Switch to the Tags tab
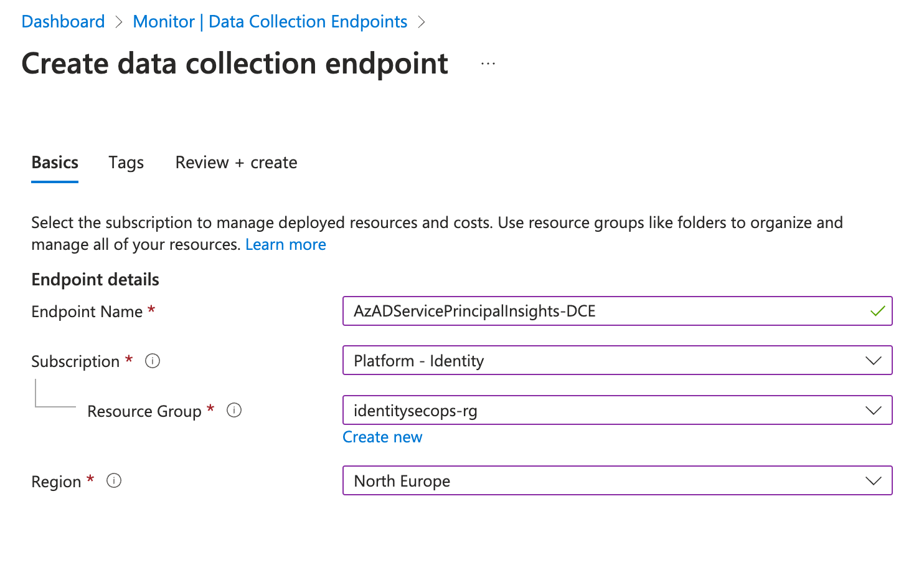924x562 pixels. coord(126,163)
